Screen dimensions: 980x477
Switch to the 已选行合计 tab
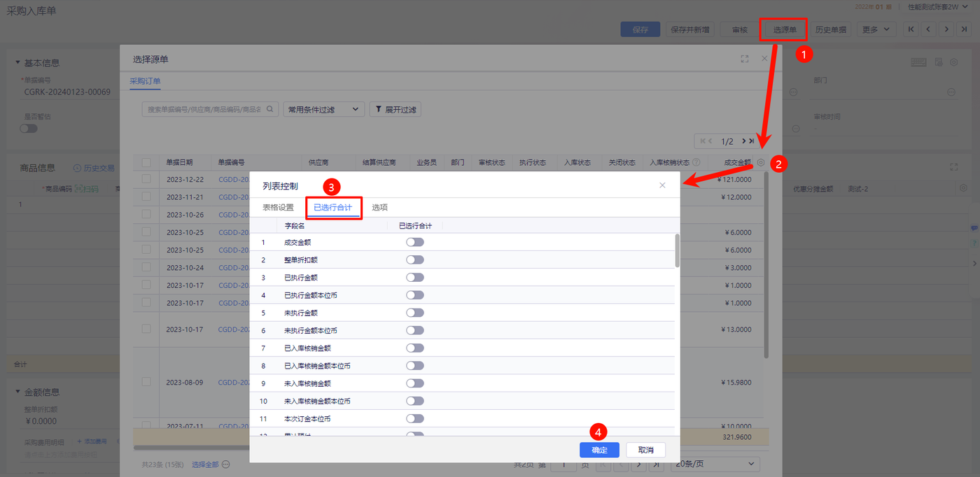point(333,208)
